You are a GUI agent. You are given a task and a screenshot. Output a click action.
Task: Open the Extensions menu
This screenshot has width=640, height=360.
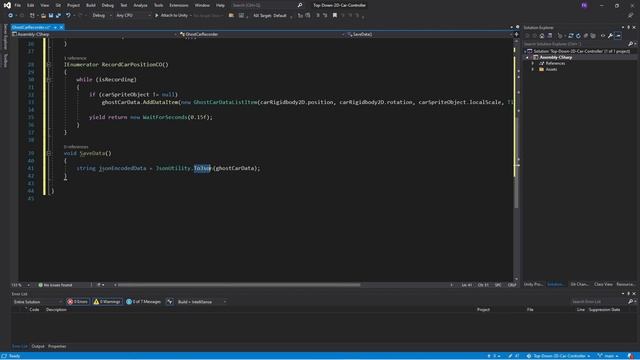pos(179,5)
